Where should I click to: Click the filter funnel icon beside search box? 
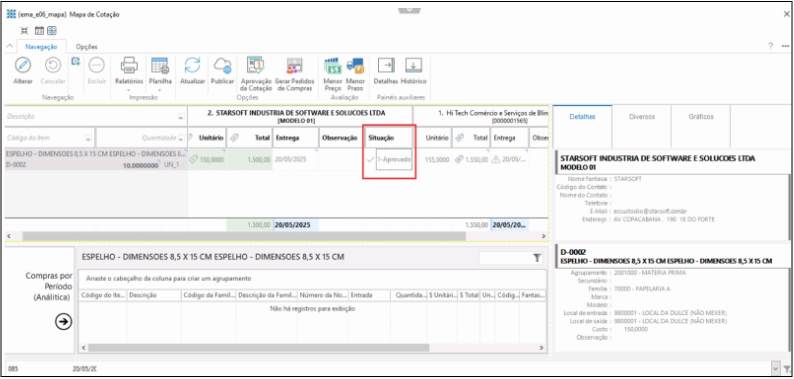(537, 258)
